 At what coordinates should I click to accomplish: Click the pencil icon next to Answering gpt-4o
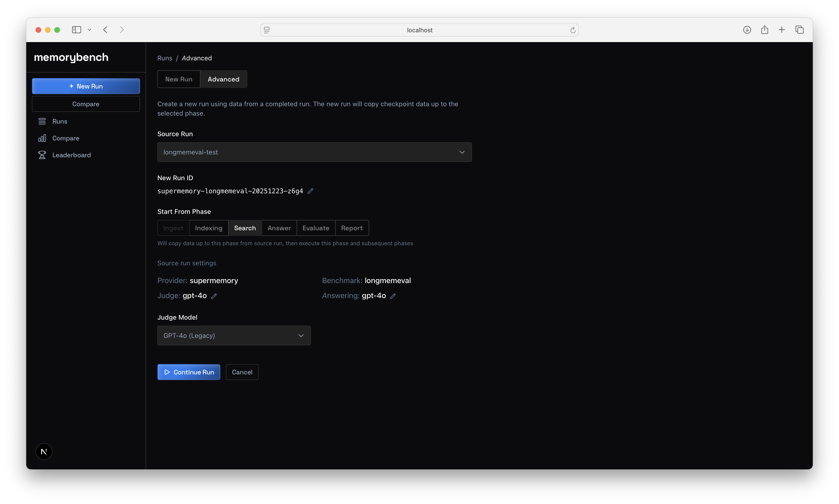(x=393, y=296)
